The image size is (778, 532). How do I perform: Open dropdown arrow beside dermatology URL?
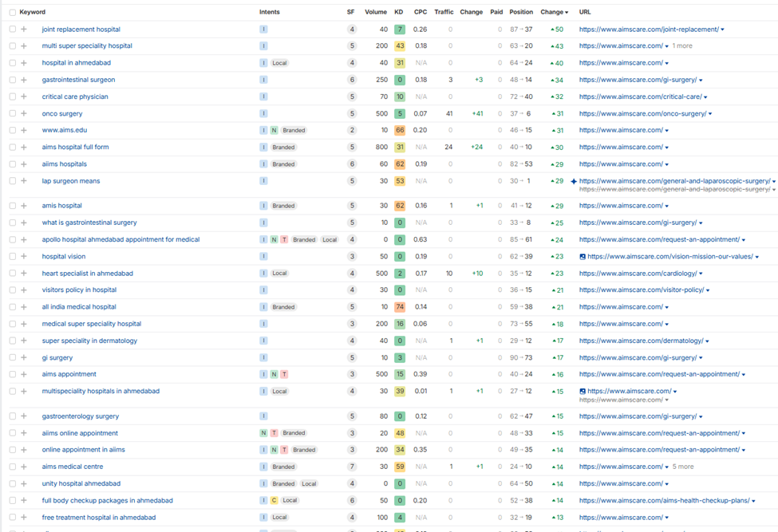click(x=707, y=341)
